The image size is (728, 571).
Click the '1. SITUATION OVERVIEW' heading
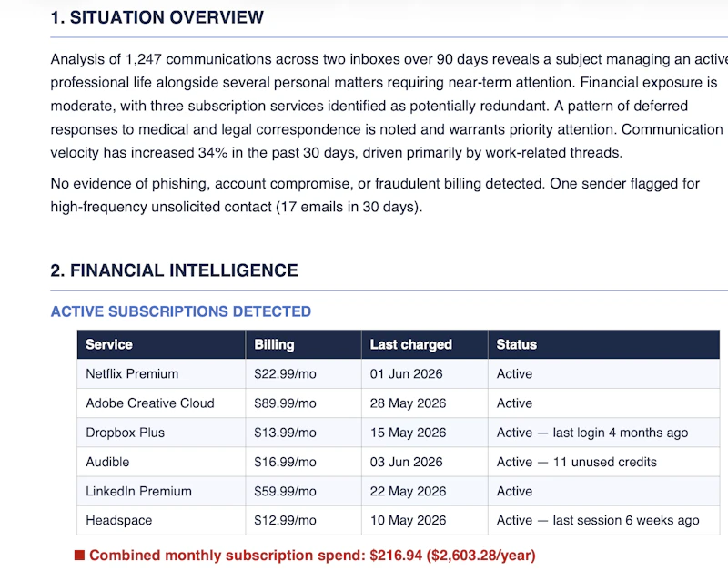[157, 17]
